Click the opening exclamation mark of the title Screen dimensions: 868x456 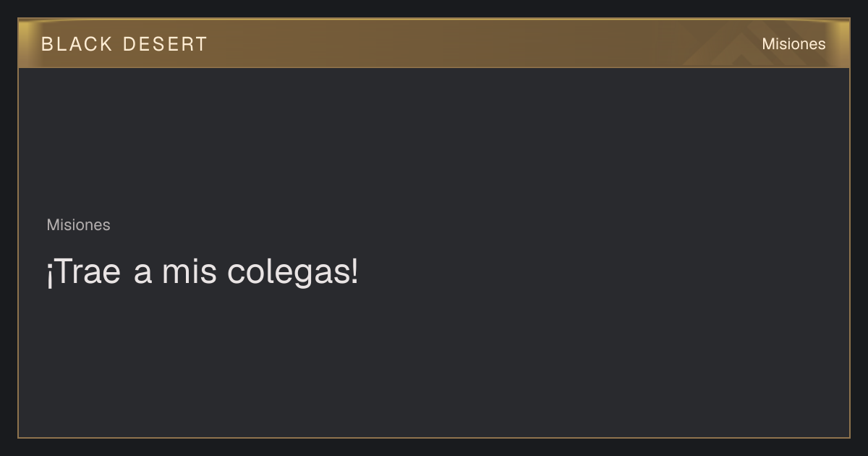point(49,275)
